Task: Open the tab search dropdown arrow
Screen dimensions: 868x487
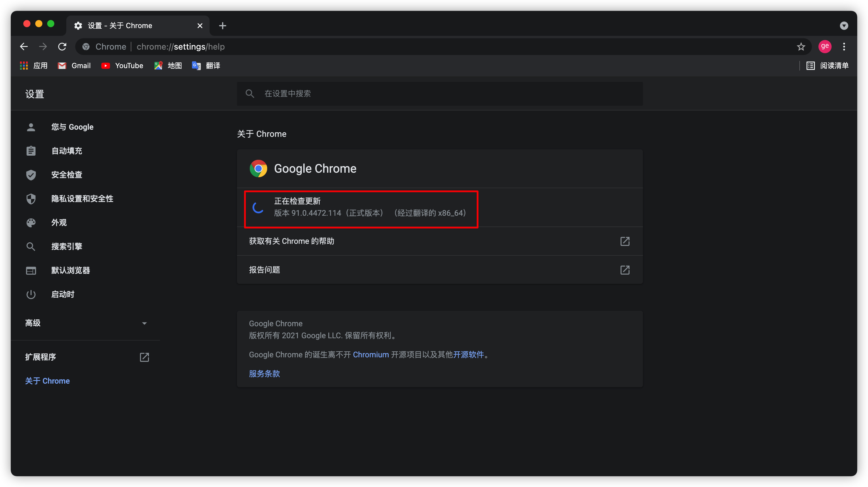Action: click(844, 26)
